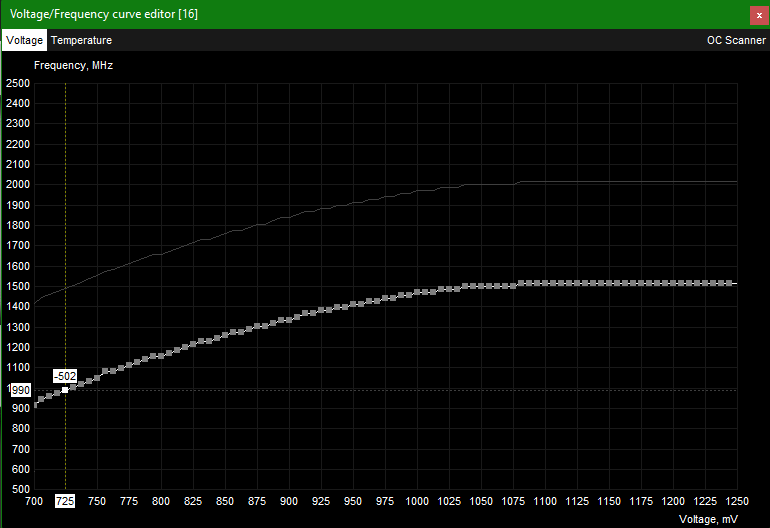The width and height of the screenshot is (770, 528).
Task: Click the 850 voltage axis label
Action: (225, 501)
